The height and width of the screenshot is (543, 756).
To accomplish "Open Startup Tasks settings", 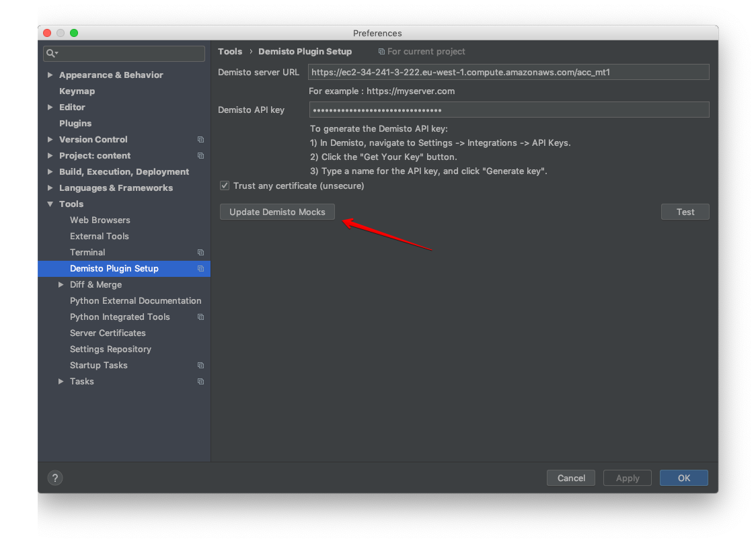I will point(98,365).
